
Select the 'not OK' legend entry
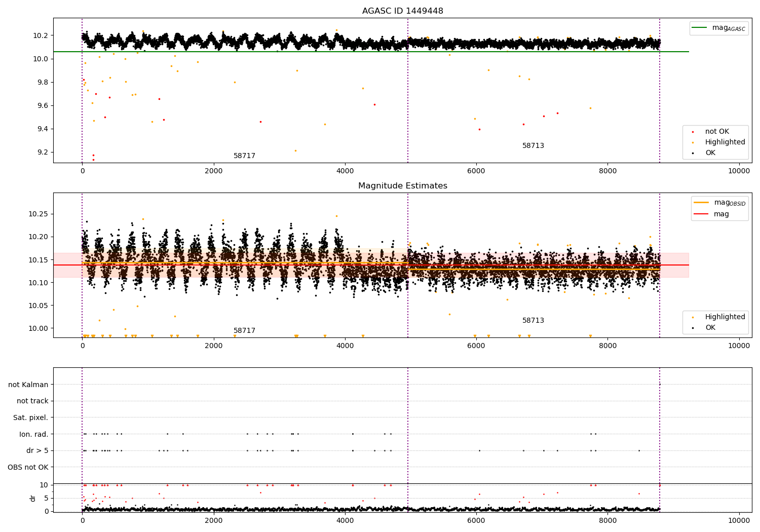click(x=717, y=132)
